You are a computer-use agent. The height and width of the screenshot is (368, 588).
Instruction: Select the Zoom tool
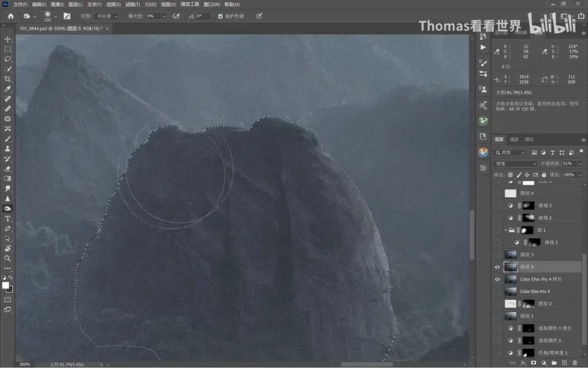pyautogui.click(x=8, y=258)
